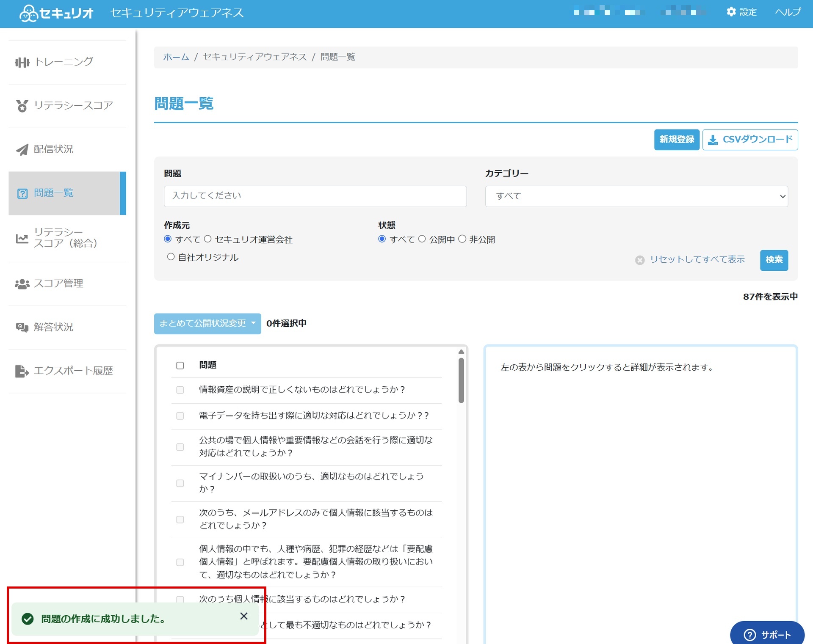Click the CSVダウンロード button
813x644 pixels.
(750, 140)
